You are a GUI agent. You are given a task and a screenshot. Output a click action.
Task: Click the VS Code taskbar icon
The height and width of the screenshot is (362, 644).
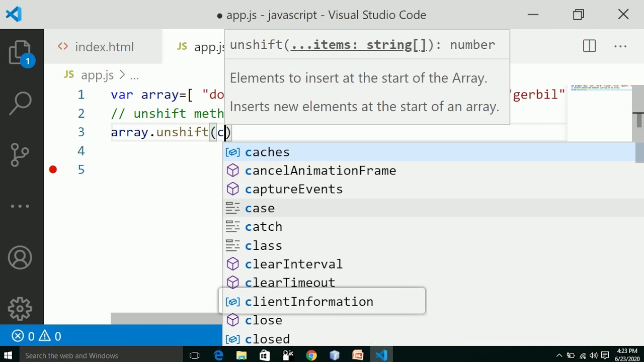point(381,355)
